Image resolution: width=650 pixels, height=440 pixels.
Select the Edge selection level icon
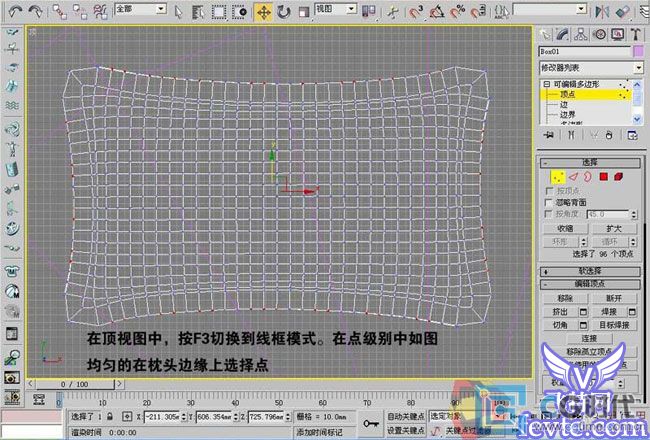(x=574, y=177)
